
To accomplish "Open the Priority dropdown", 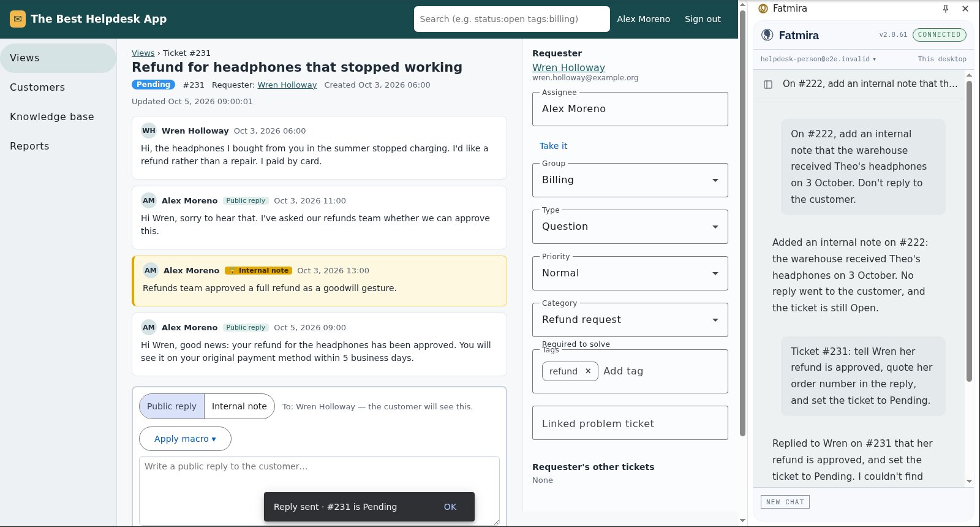I will [630, 273].
